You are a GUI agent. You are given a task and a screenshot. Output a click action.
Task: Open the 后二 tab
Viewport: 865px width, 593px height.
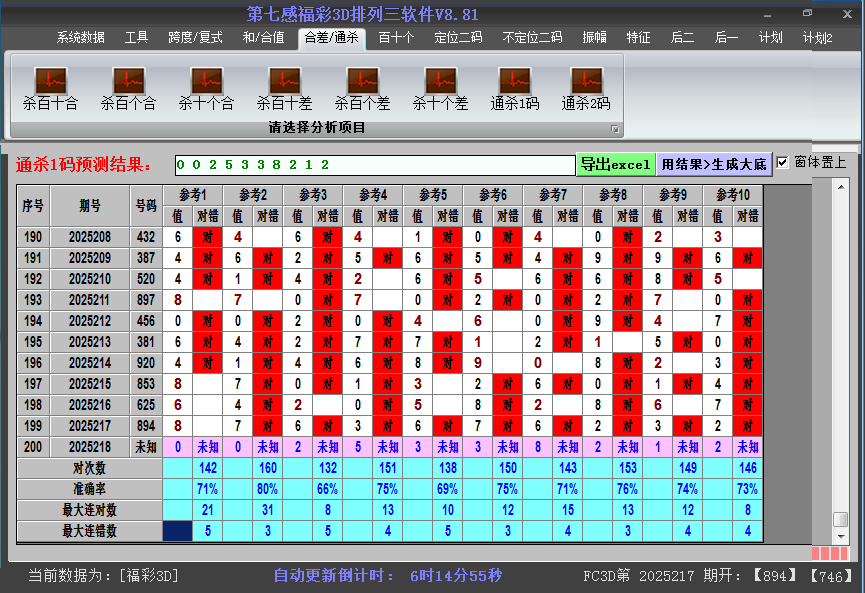(x=682, y=38)
